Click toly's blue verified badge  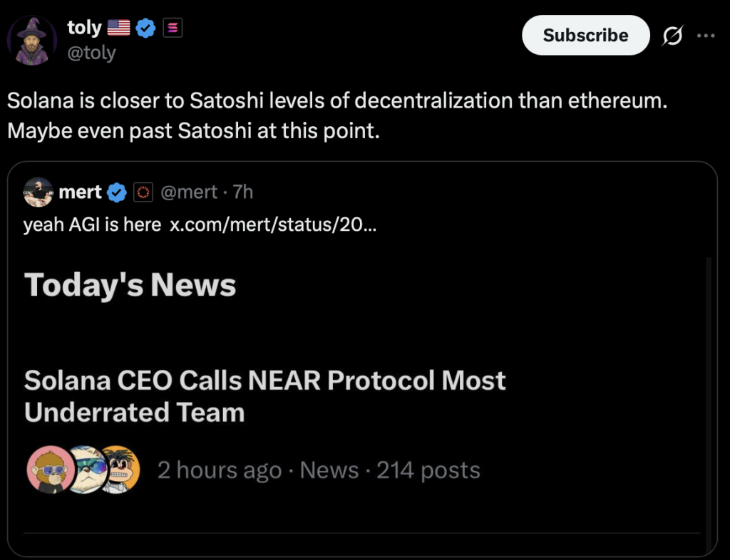point(145,27)
